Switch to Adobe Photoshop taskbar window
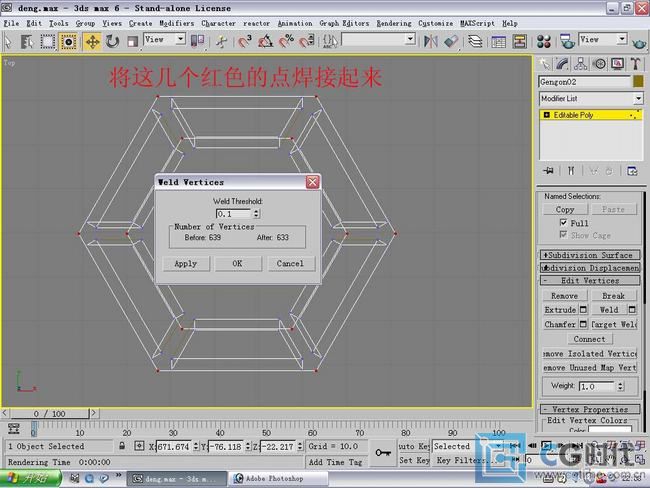This screenshot has width=650, height=488. 277,478
